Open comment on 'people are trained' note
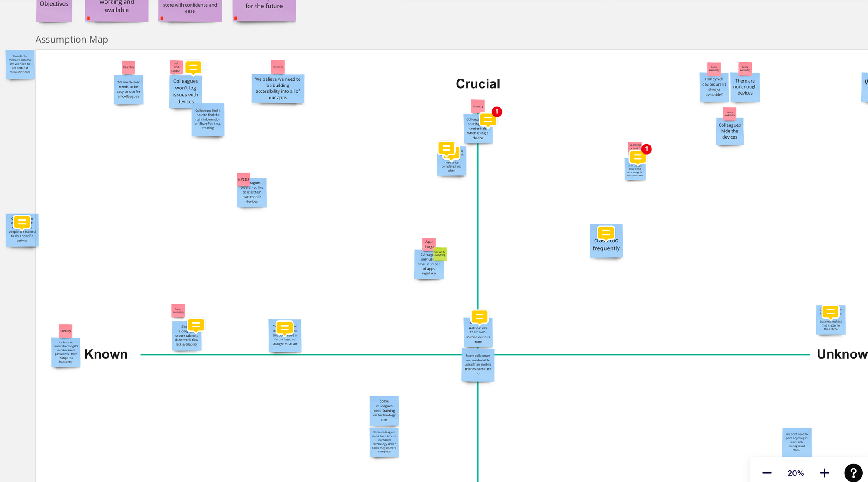Screen dimensions: 868x482 22,222
